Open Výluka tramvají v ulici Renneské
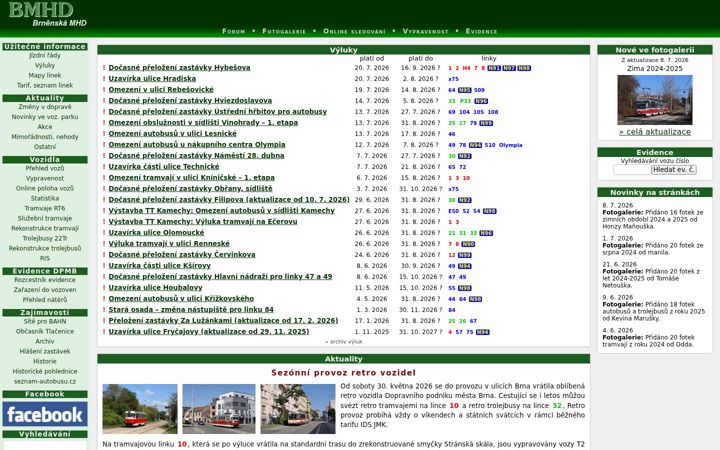 tap(169, 244)
